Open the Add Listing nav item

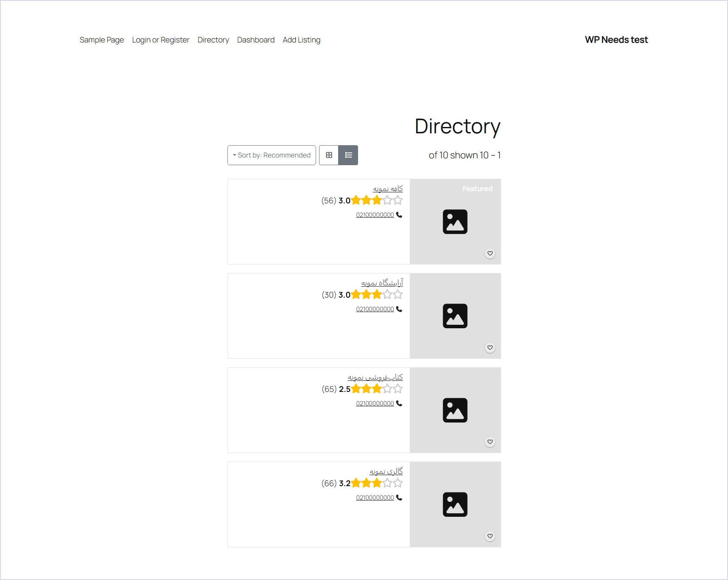point(302,40)
